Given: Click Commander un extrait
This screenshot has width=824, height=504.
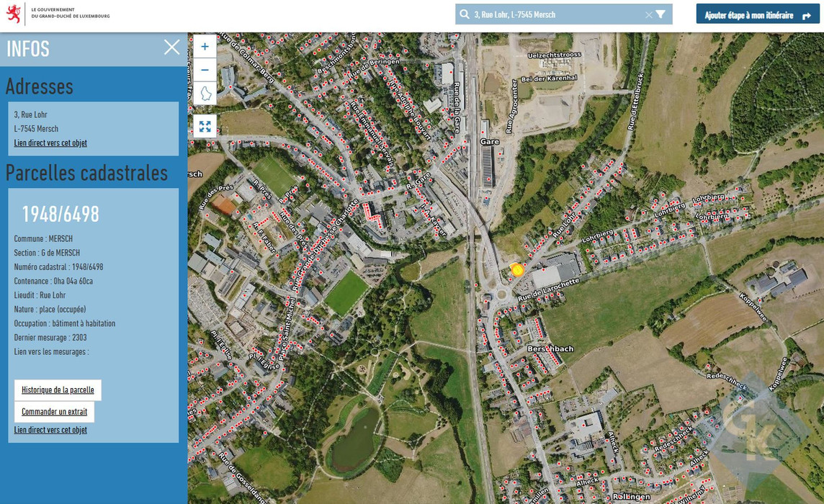Looking at the screenshot, I should (54, 412).
